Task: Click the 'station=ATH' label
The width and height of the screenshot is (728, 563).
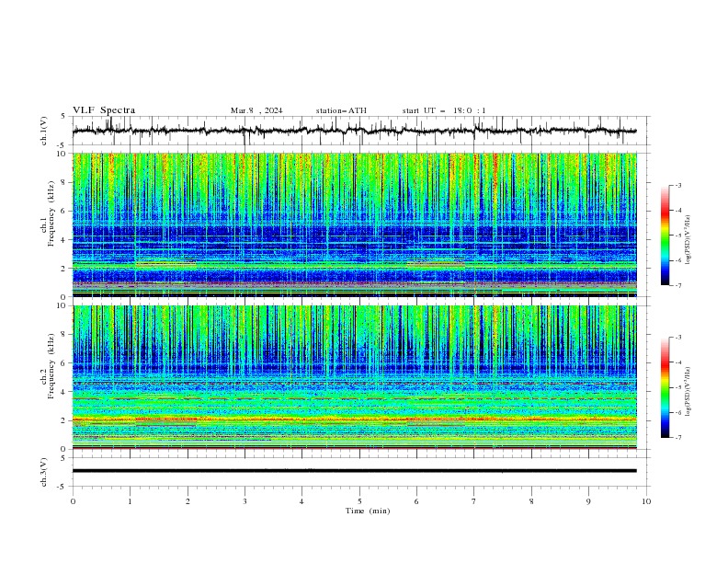Action: pos(341,110)
